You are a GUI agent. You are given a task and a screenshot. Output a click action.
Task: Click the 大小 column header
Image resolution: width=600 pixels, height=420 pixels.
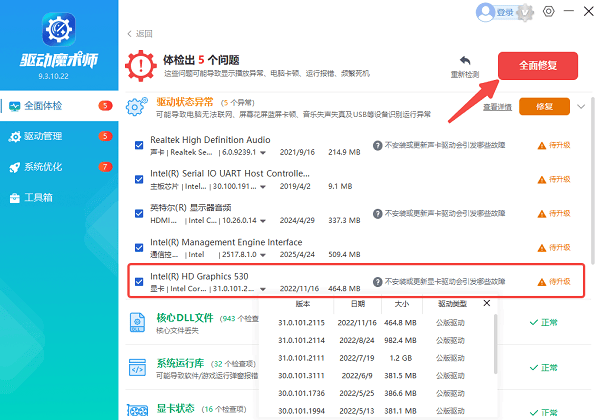click(402, 304)
